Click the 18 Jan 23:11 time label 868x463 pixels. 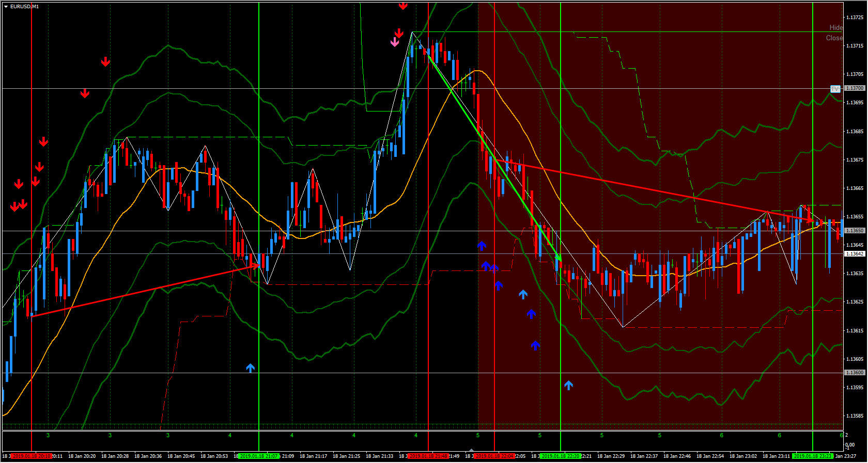pos(776,456)
